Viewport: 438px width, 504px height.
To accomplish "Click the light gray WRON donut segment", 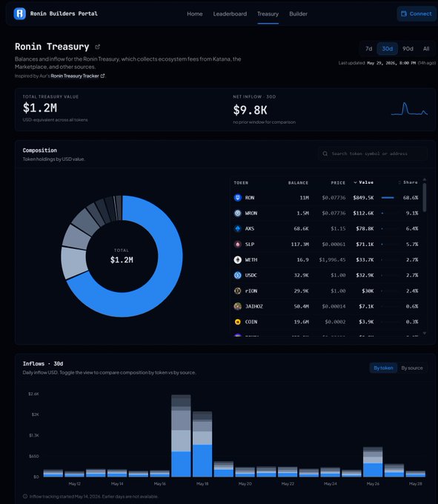I will (73, 262).
